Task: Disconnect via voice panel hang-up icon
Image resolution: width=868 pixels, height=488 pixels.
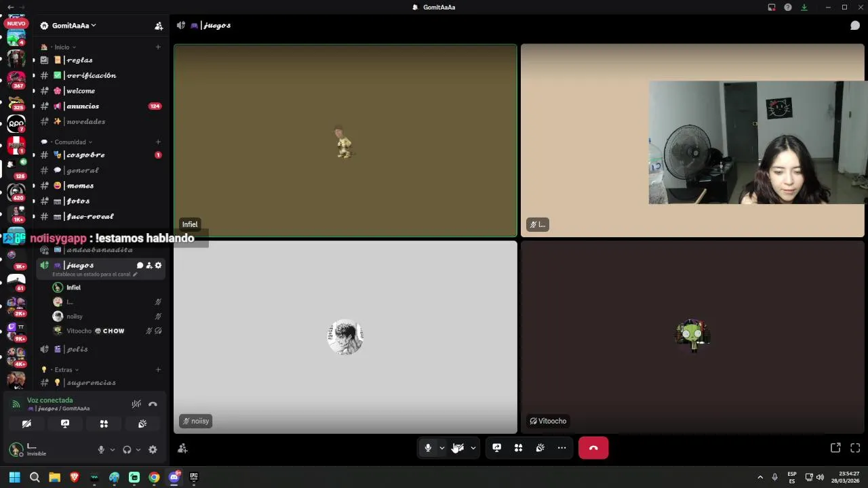Action: [x=153, y=404]
